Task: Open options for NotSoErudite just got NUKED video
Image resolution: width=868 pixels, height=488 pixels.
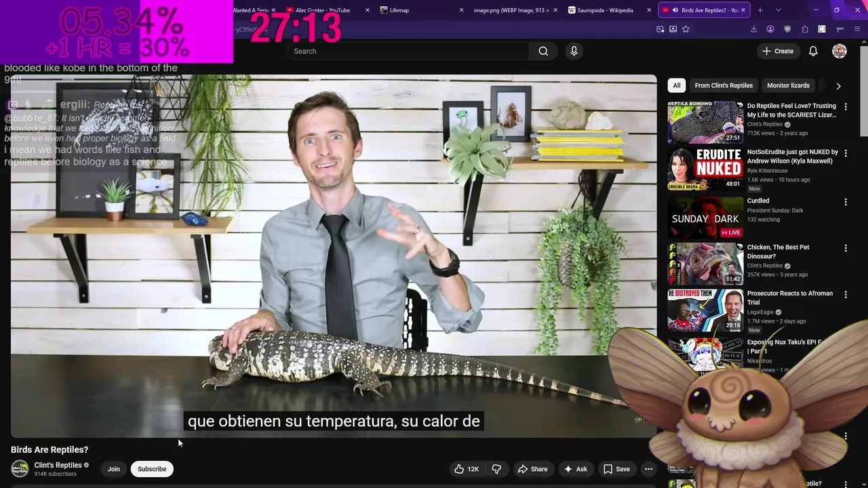Action: (846, 154)
